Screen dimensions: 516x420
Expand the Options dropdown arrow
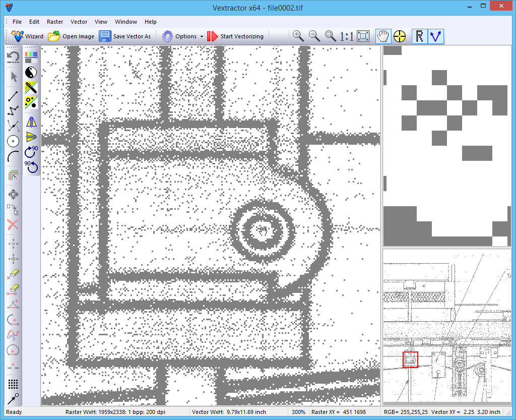pos(202,36)
